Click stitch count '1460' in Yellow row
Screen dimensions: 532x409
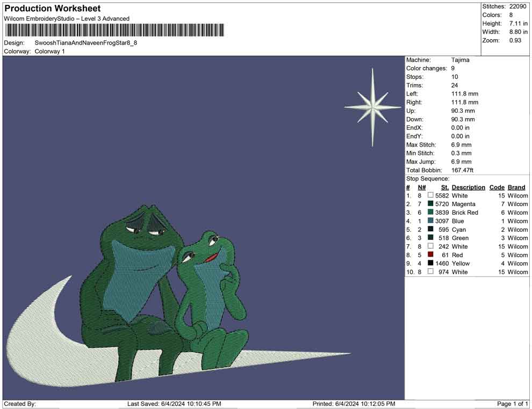[442, 264]
